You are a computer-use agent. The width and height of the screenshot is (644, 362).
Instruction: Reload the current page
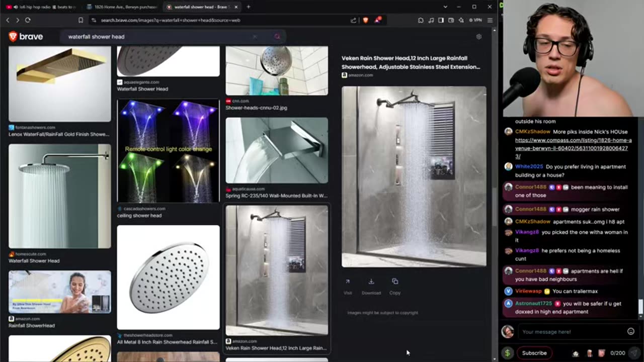pyautogui.click(x=28, y=20)
